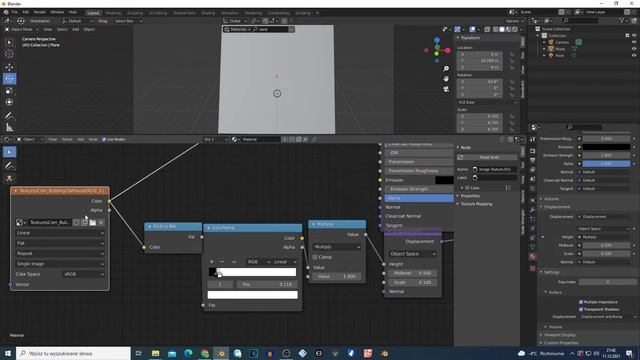Open the Output properties tab icon
640x360 pixels.
coord(533,160)
